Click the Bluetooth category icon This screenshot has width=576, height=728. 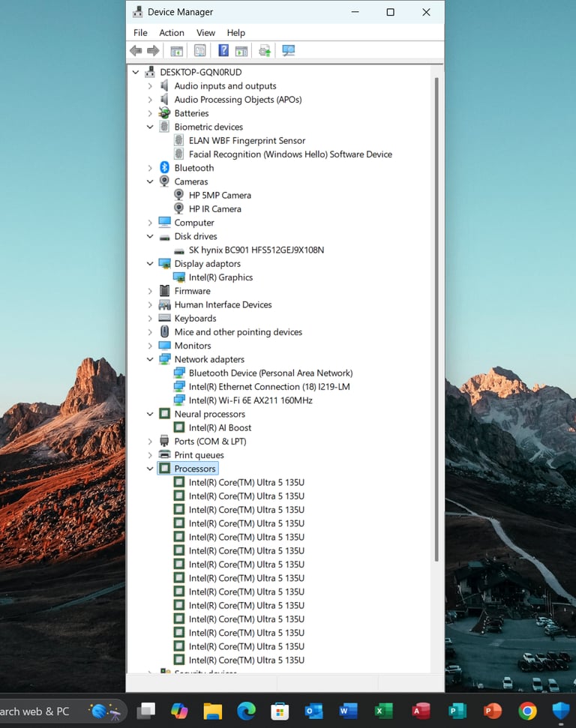click(x=164, y=168)
